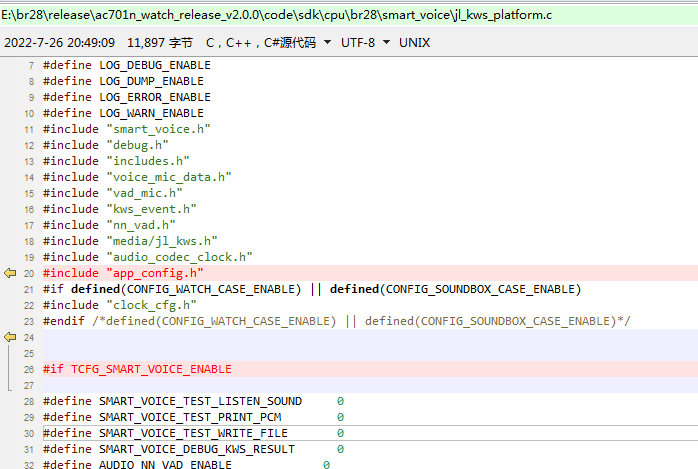Viewport: 698px width, 469px height.
Task: Click line number 7 in the gutter
Action: click(x=31, y=65)
